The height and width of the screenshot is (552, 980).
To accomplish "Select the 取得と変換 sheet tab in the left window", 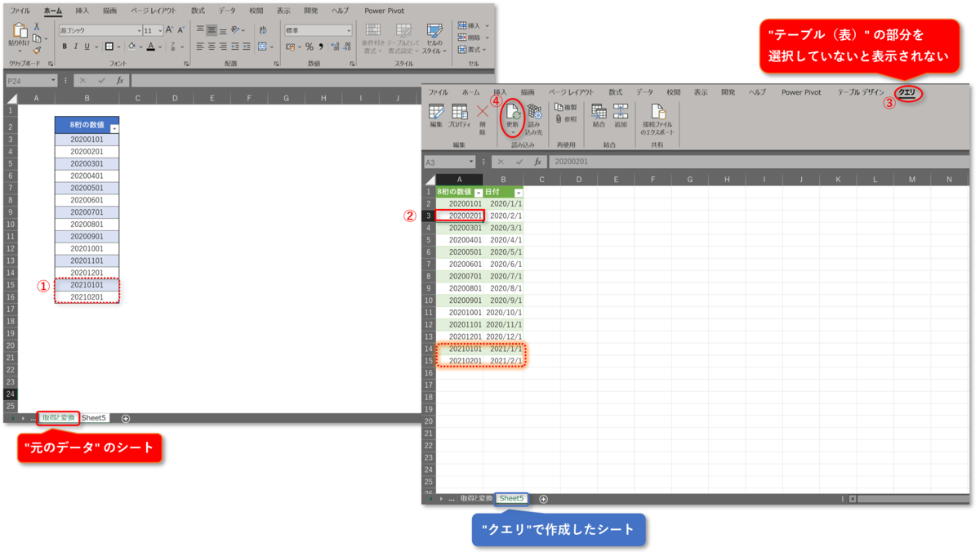I will click(58, 418).
